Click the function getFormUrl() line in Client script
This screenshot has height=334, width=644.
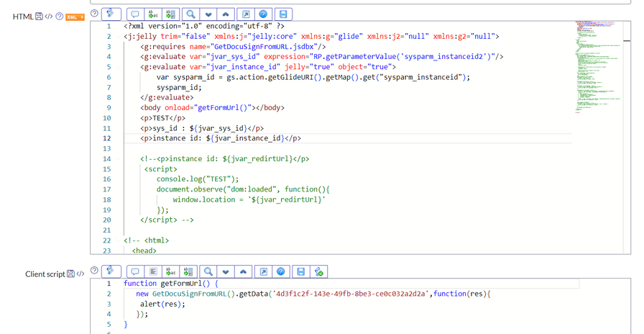point(171,284)
